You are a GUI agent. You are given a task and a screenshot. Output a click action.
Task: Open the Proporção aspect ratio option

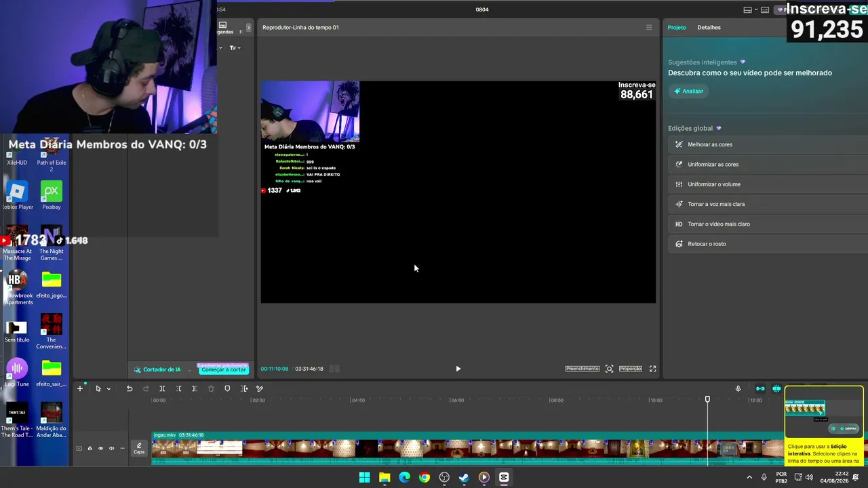631,369
